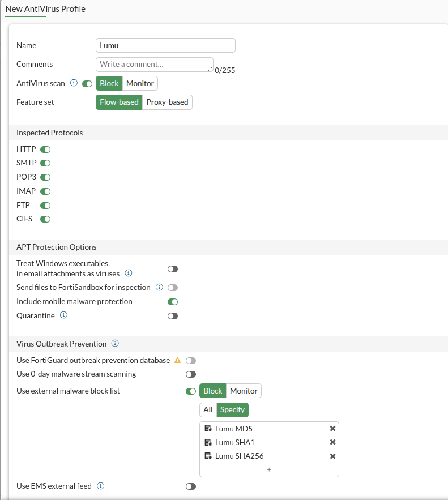This screenshot has width=448, height=500.
Task: Click info icon for FortiSandbox inspection
Action: pos(159,287)
